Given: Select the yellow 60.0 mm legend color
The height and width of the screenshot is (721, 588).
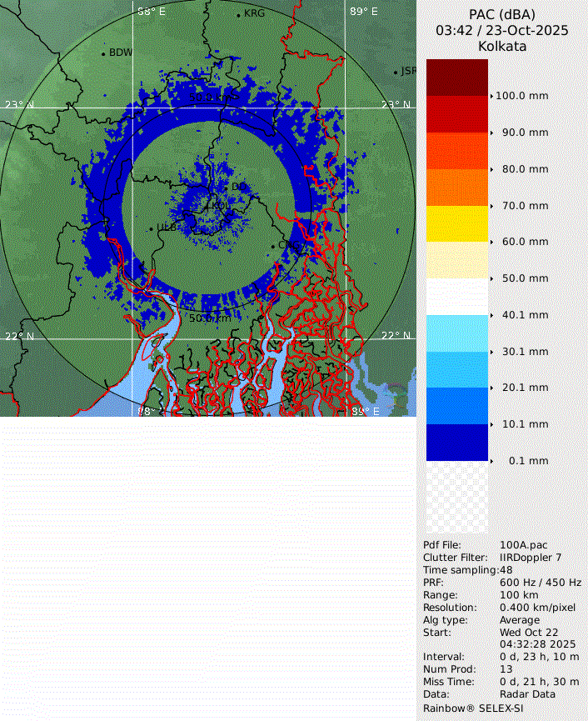Looking at the screenshot, I should click(x=456, y=223).
